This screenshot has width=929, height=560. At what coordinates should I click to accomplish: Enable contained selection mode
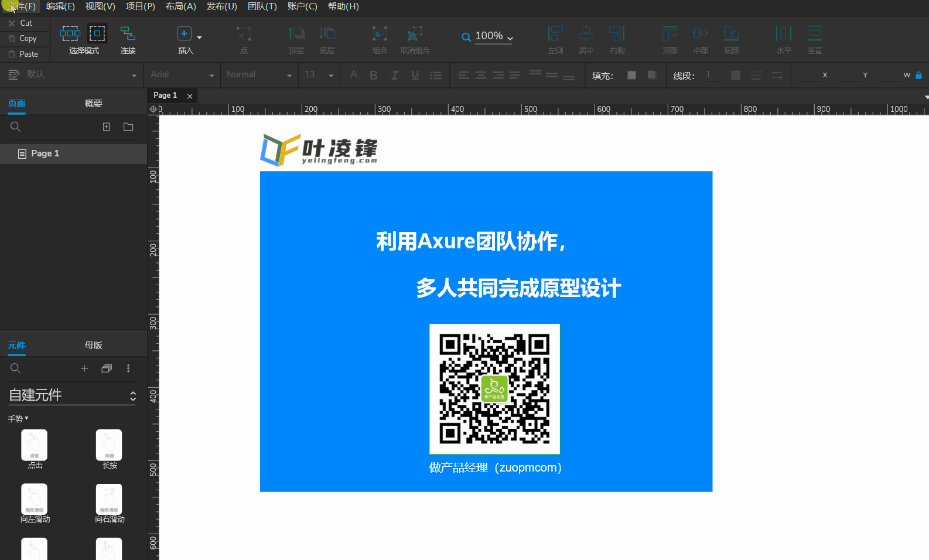click(x=97, y=33)
